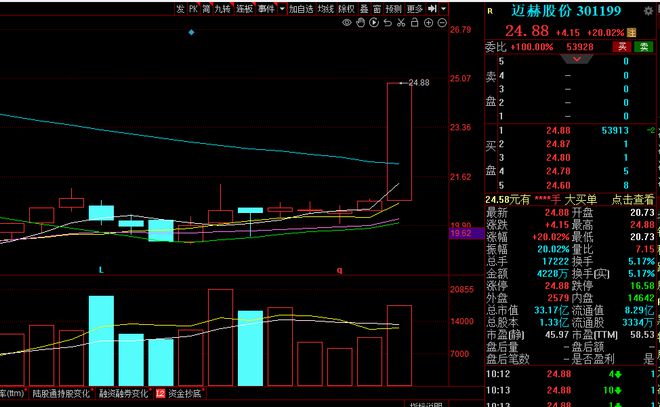Open the settings gear beside stock name

coord(648,11)
